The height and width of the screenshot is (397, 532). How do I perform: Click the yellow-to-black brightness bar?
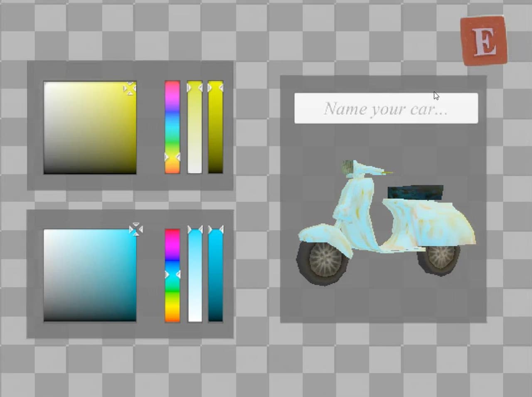215,127
